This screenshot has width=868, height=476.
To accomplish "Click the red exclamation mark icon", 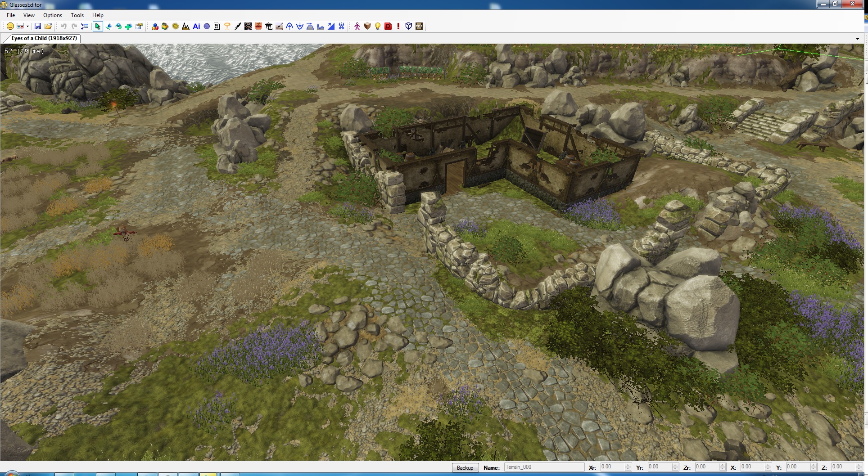I will pyautogui.click(x=398, y=27).
